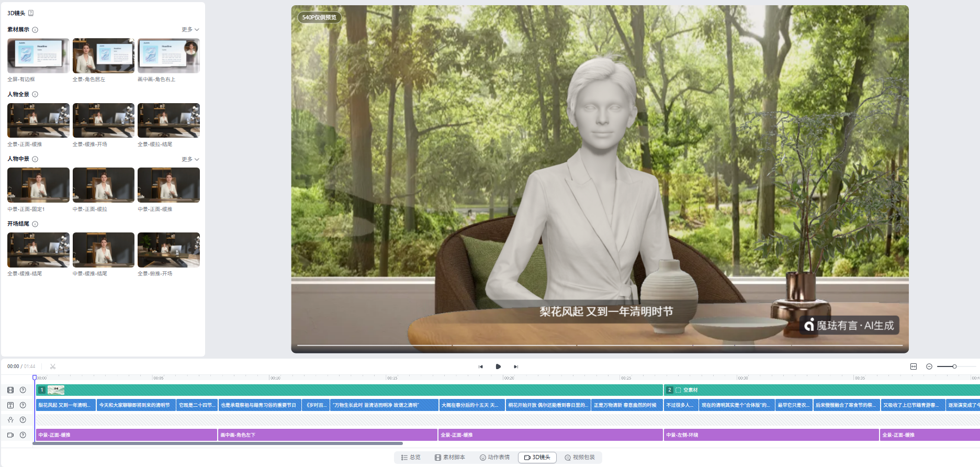This screenshot has height=467, width=980.
Task: Select subtitle clip 也是承载祭祖与踏青习俗的重要节日
Action: [260, 405]
